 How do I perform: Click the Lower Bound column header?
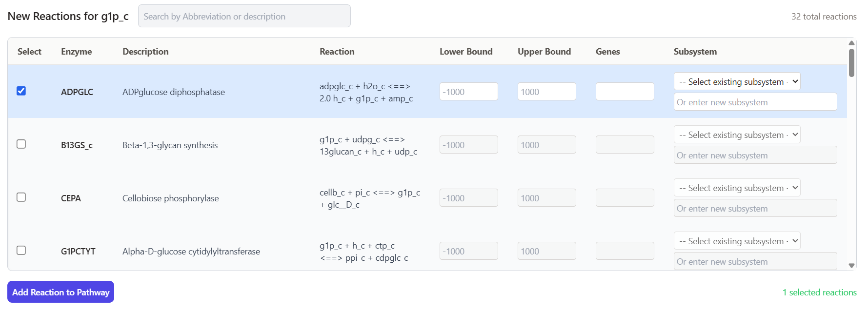pos(465,52)
